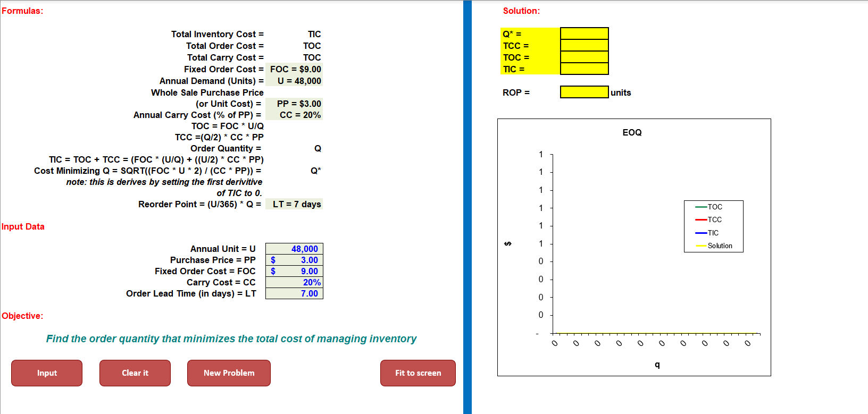Click the "Formulas:" heading
Image resolution: width=868 pixels, height=414 pixels.
point(22,11)
